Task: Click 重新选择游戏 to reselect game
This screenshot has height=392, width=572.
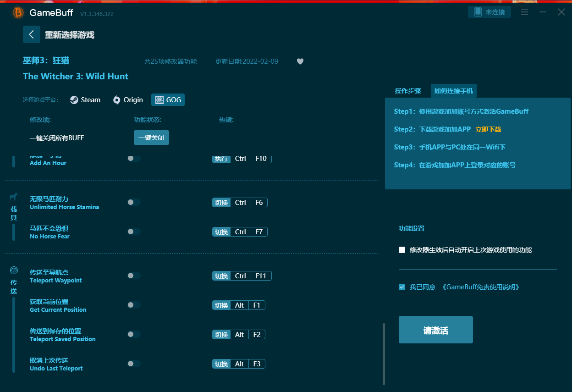Action: pos(70,35)
